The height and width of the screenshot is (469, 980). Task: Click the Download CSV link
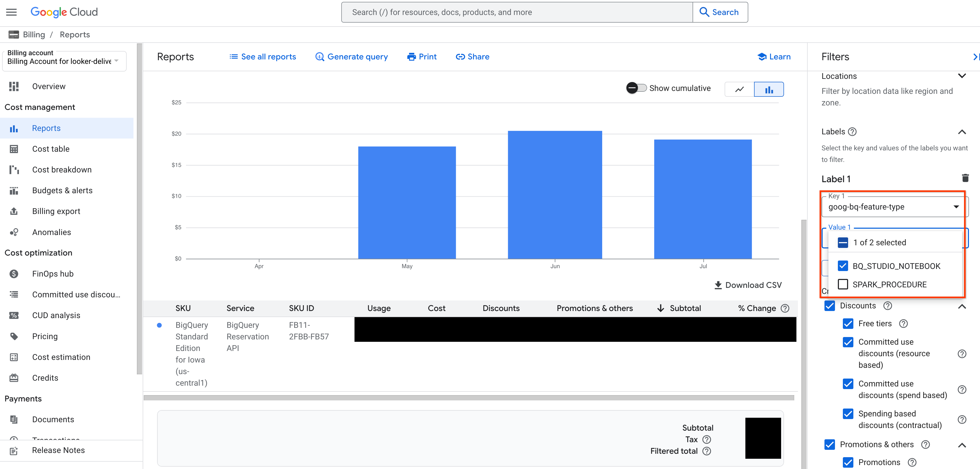(x=747, y=285)
